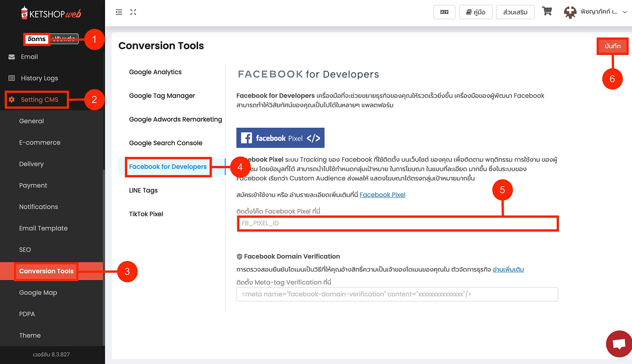Click the shield icon next to Domain Verification
This screenshot has height=364, width=632.
[240, 257]
